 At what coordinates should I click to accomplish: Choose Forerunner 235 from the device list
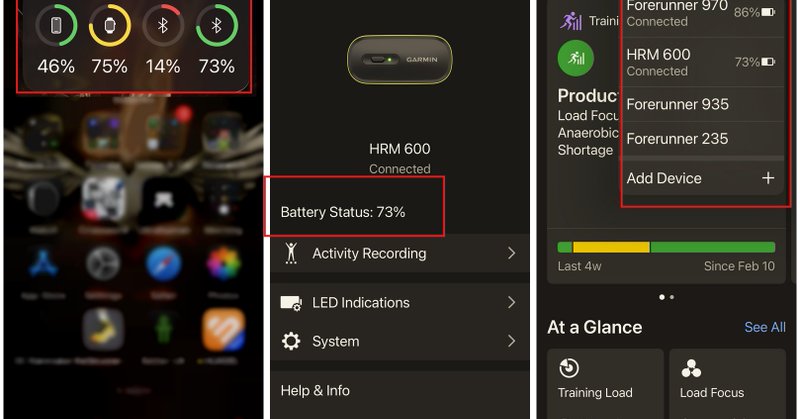(x=702, y=138)
